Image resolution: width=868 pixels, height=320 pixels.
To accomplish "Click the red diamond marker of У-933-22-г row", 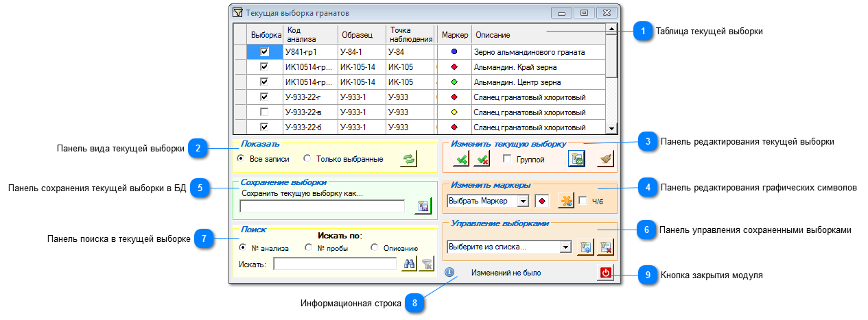I will coord(454,97).
